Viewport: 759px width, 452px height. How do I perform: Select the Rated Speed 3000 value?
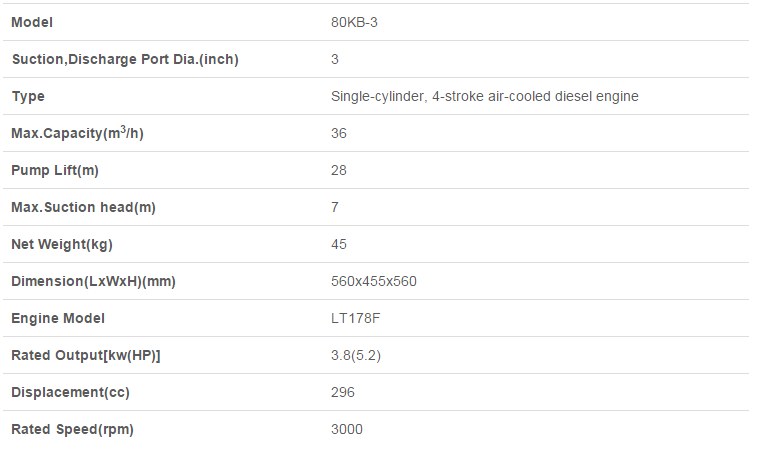coord(347,429)
